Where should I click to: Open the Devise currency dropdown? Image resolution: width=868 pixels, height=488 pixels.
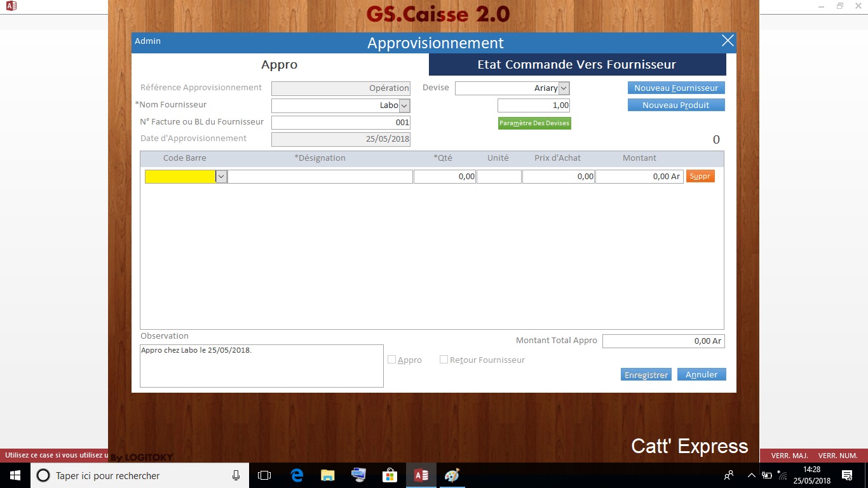click(x=564, y=88)
